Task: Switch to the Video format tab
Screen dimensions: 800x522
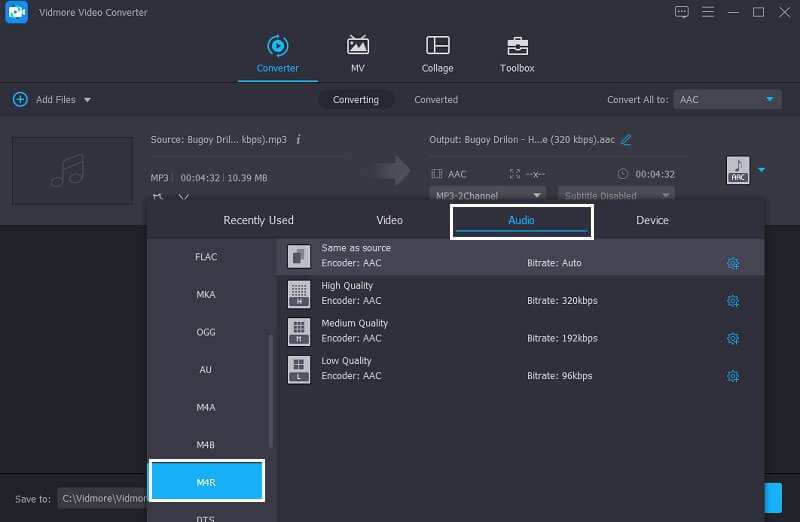Action: (x=389, y=220)
